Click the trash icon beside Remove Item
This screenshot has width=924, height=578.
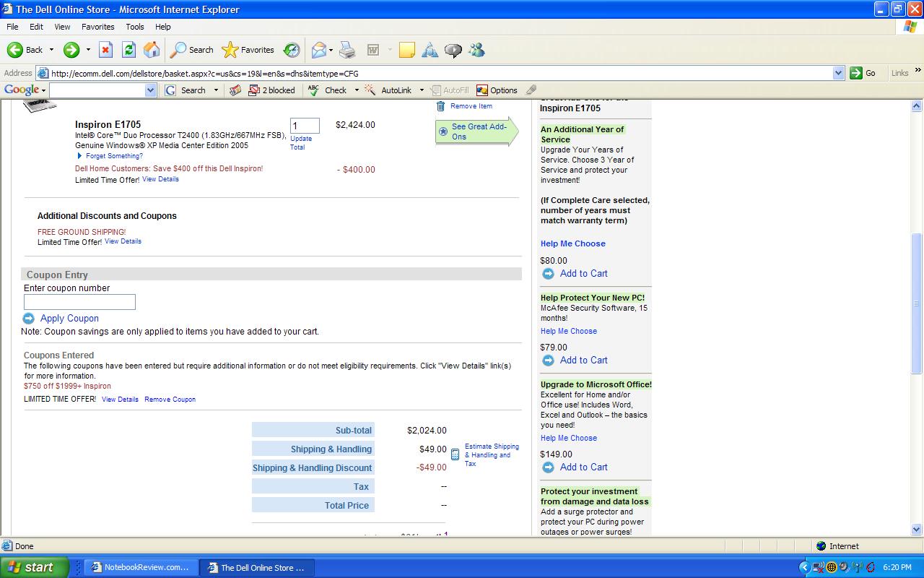point(440,105)
